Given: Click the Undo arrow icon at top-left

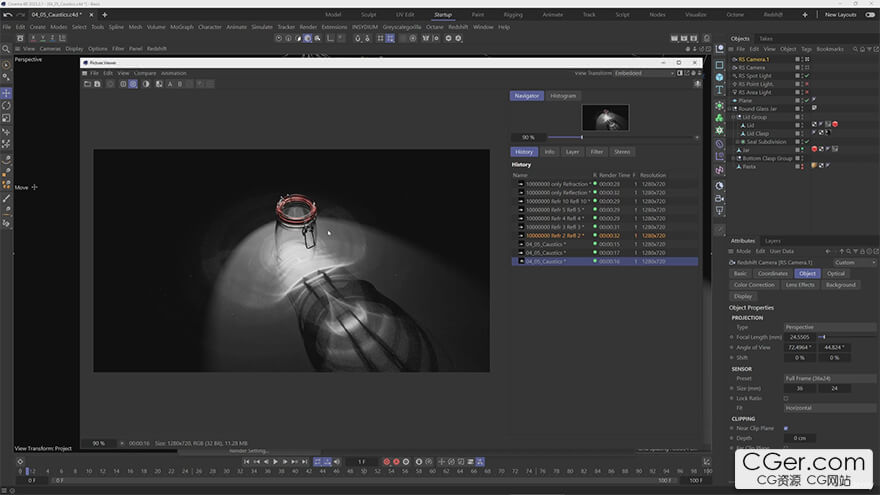Looking at the screenshot, I should (8, 15).
